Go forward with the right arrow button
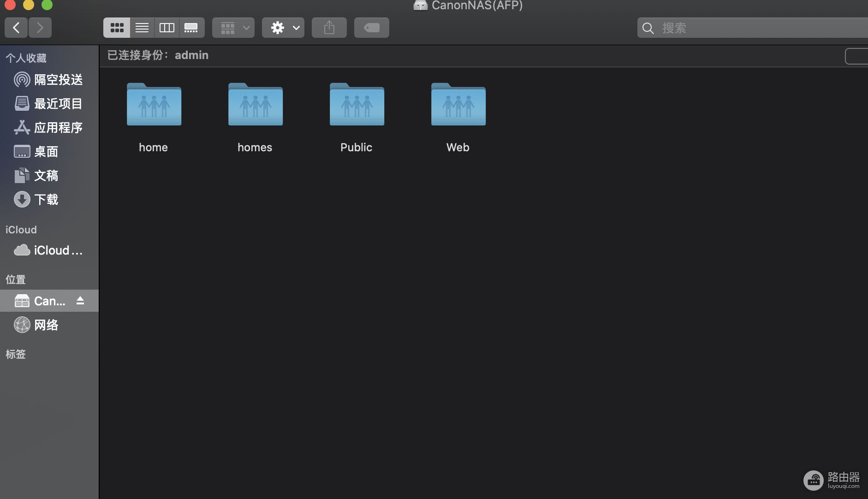Viewport: 868px width, 499px height. [x=40, y=28]
